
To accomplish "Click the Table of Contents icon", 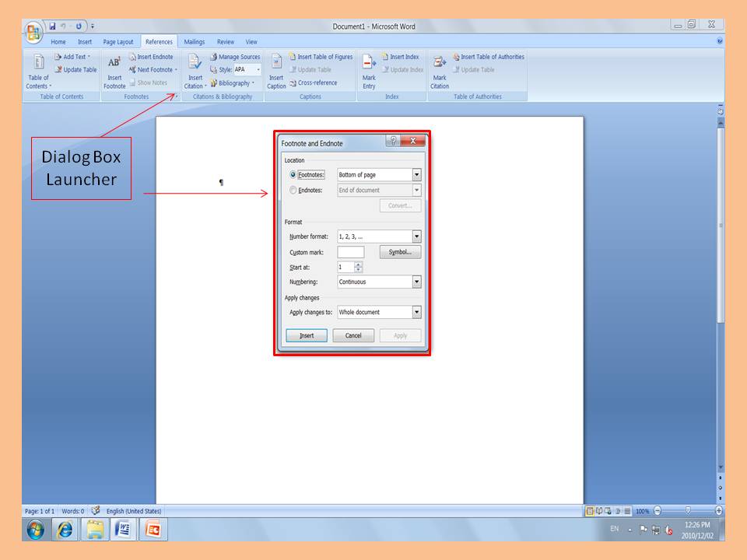I will [38, 62].
